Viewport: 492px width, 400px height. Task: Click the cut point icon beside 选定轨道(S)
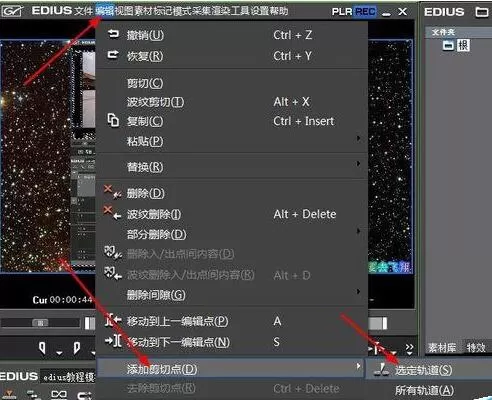(x=381, y=370)
